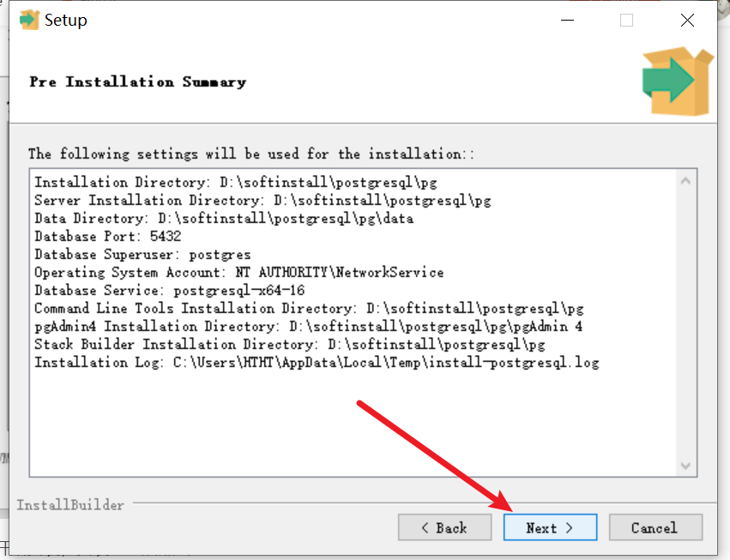Click the 'Stack Builder Installation Directory' line
The image size is (730, 560).
(290, 345)
